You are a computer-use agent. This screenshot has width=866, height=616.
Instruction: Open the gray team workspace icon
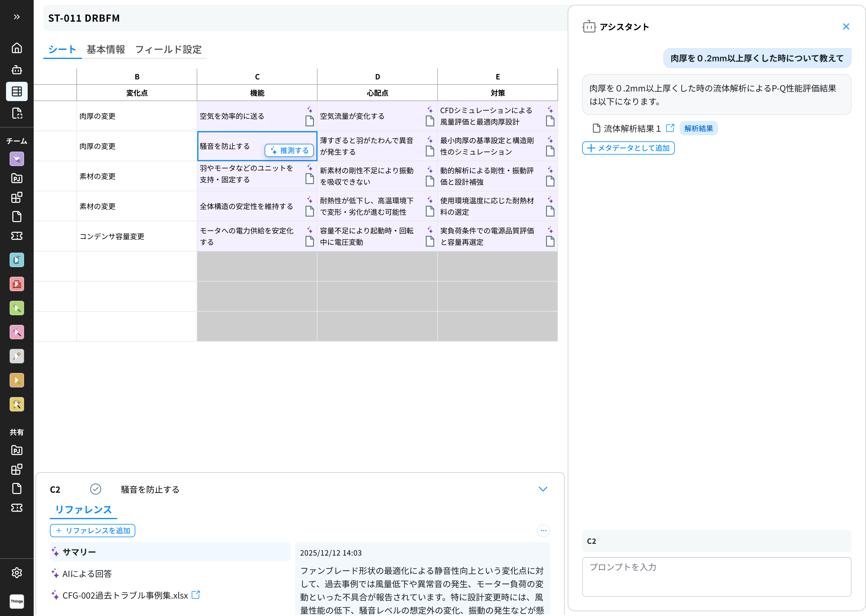pyautogui.click(x=17, y=356)
